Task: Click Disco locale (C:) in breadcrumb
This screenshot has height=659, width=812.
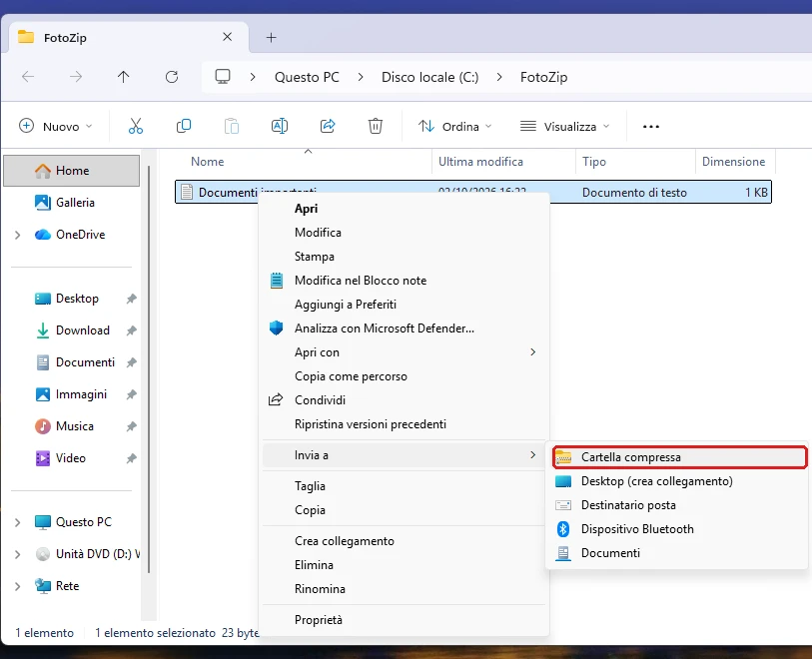Action: click(429, 77)
